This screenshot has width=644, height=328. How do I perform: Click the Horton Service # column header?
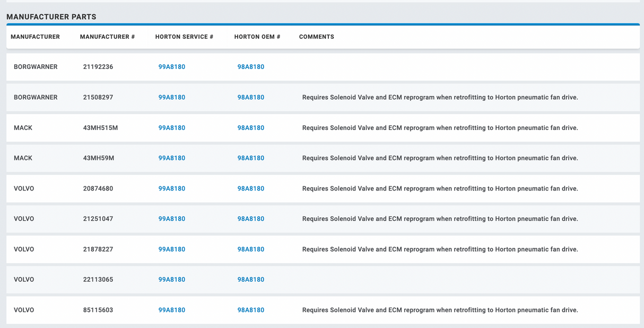pos(184,37)
